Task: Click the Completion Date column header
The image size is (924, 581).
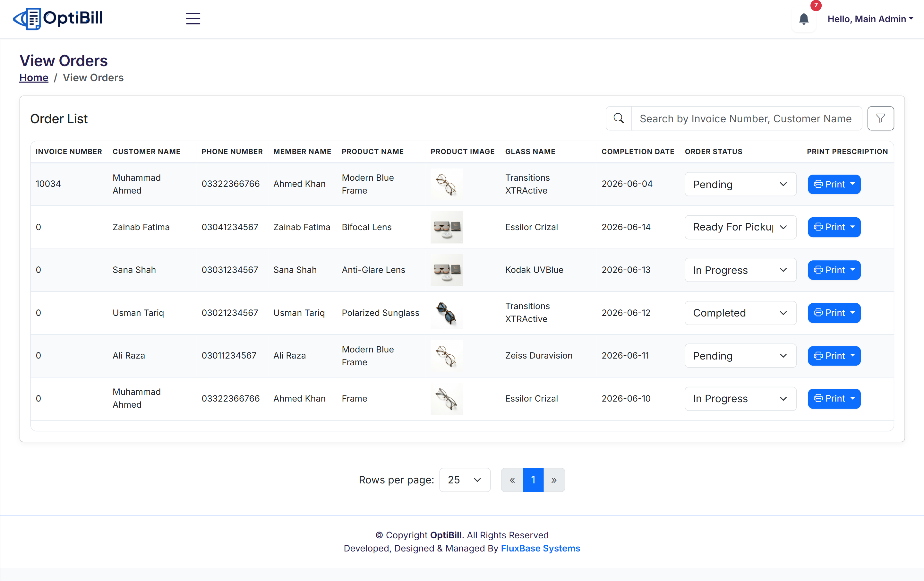Action: (x=638, y=152)
